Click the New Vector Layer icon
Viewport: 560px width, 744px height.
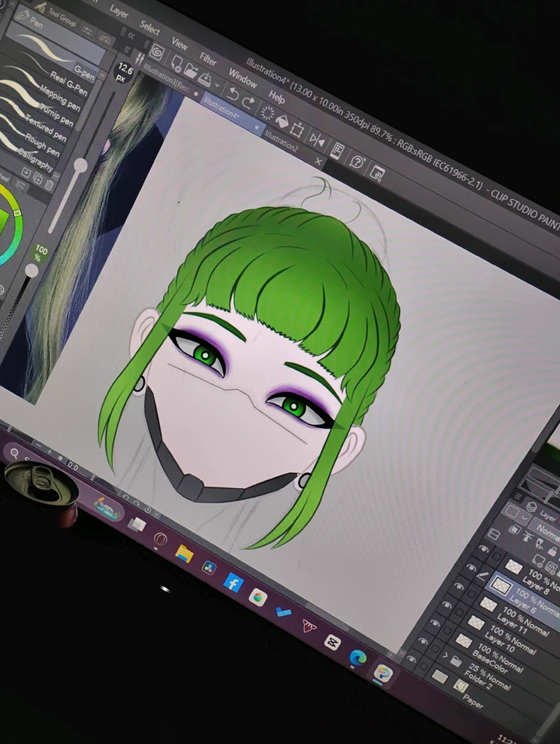click(x=552, y=568)
